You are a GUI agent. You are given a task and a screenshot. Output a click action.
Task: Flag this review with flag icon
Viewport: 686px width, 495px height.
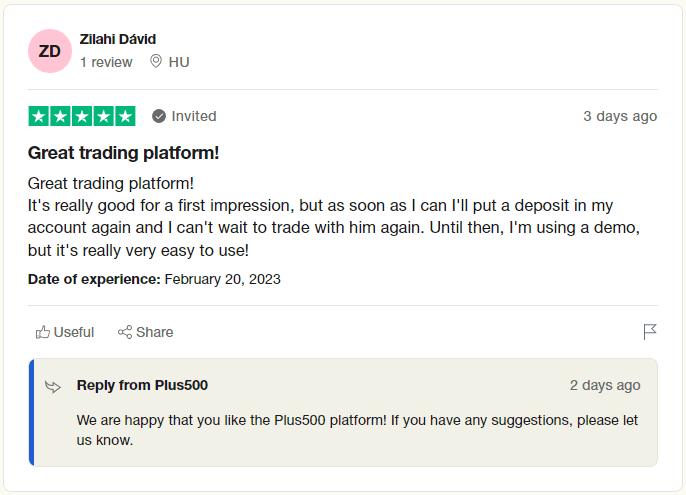(650, 332)
